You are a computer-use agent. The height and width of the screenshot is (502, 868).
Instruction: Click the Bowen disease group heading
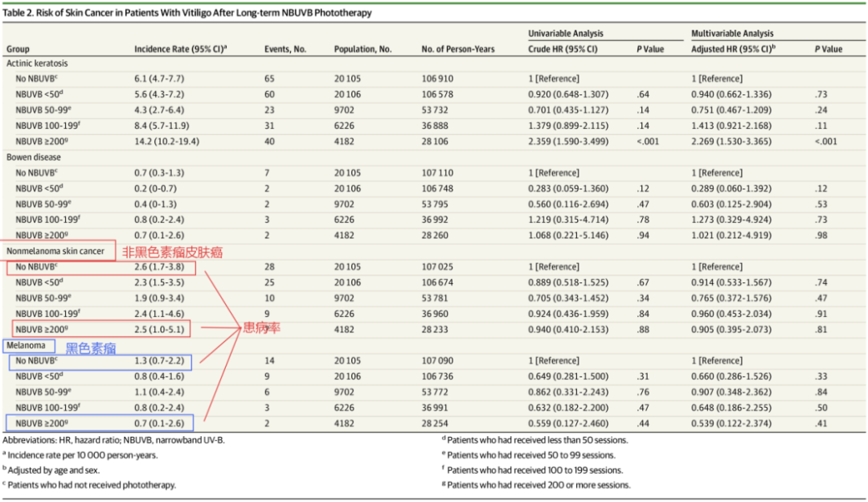34,157
